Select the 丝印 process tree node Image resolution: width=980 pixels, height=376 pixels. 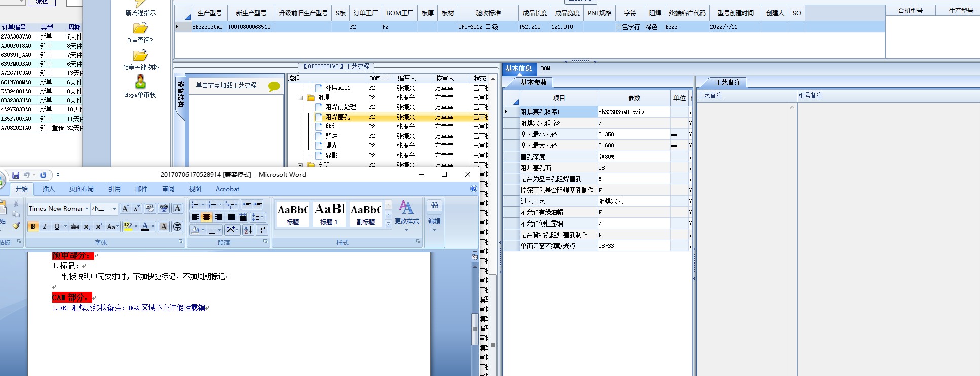331,127
